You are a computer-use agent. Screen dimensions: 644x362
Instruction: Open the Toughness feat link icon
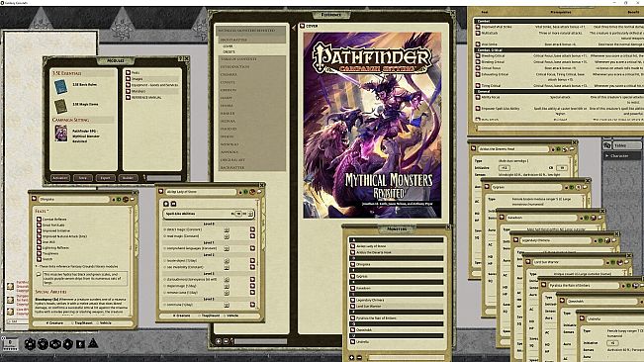(39, 253)
